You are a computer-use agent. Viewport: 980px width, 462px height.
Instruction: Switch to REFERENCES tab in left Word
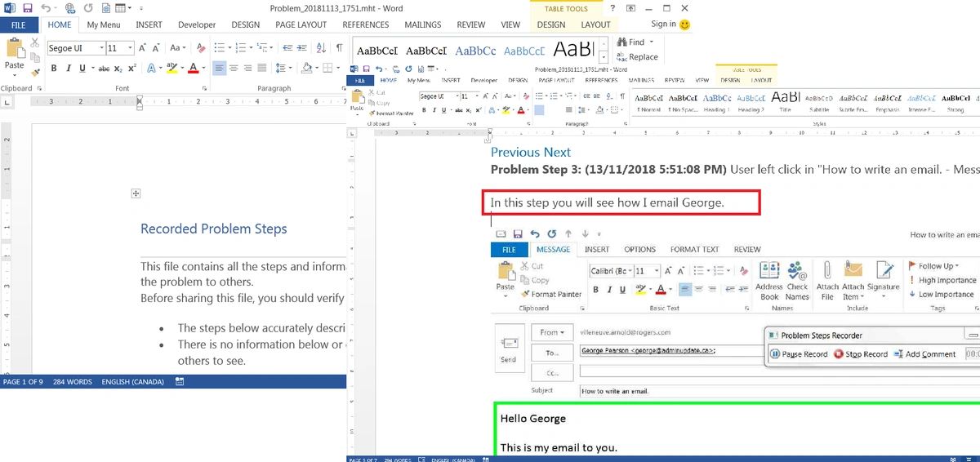tap(365, 24)
